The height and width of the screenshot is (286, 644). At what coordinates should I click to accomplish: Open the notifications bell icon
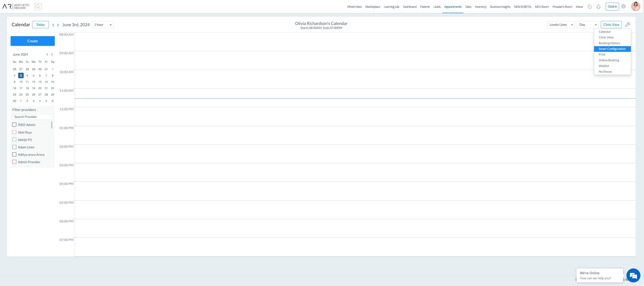click(599, 7)
